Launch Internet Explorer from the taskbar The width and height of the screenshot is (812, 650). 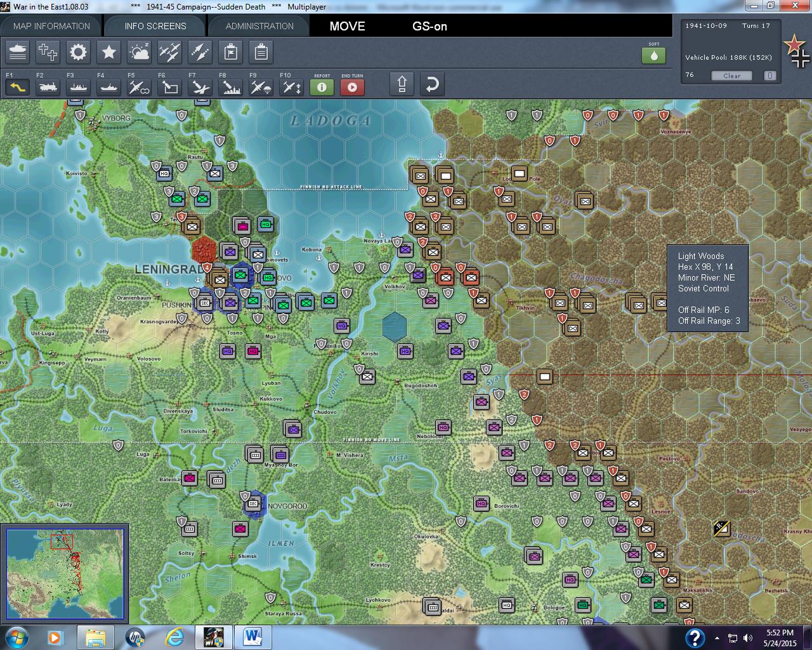pos(174,637)
